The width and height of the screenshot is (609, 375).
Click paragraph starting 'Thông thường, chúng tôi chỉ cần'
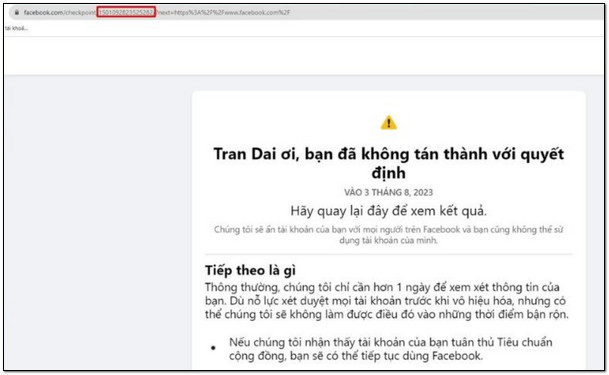tap(387, 301)
